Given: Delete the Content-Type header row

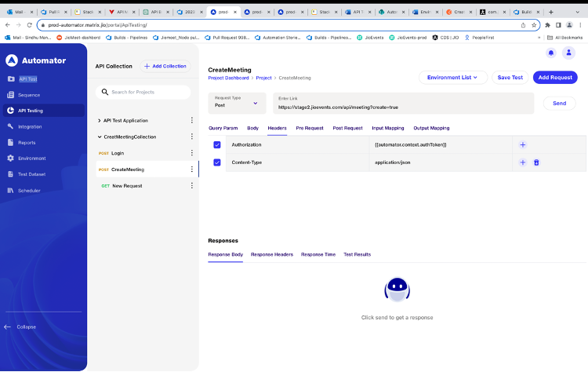Looking at the screenshot, I should [536, 162].
